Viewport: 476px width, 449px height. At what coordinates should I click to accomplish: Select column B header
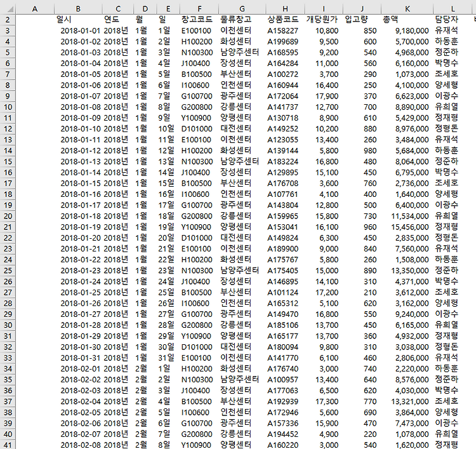point(78,9)
